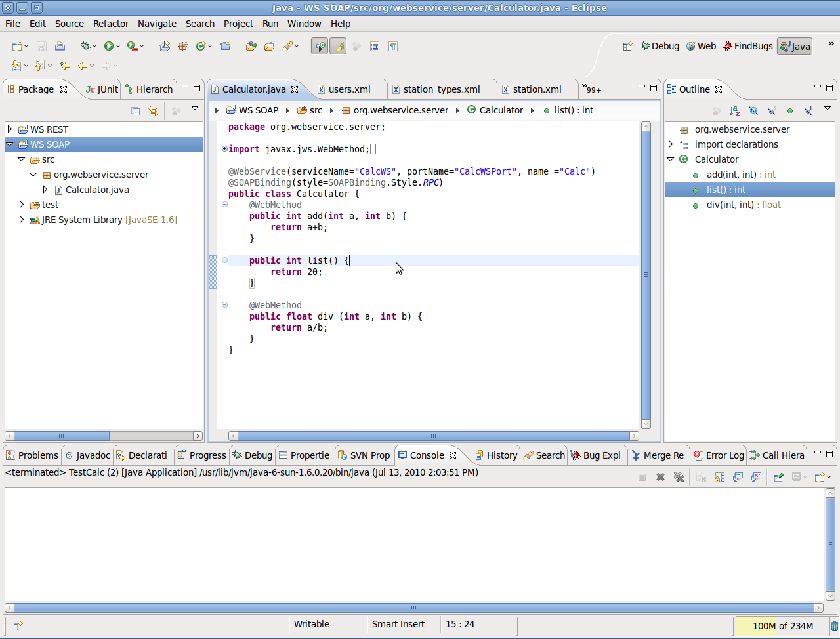Toggle alphabetical sort in Outline

(735, 111)
